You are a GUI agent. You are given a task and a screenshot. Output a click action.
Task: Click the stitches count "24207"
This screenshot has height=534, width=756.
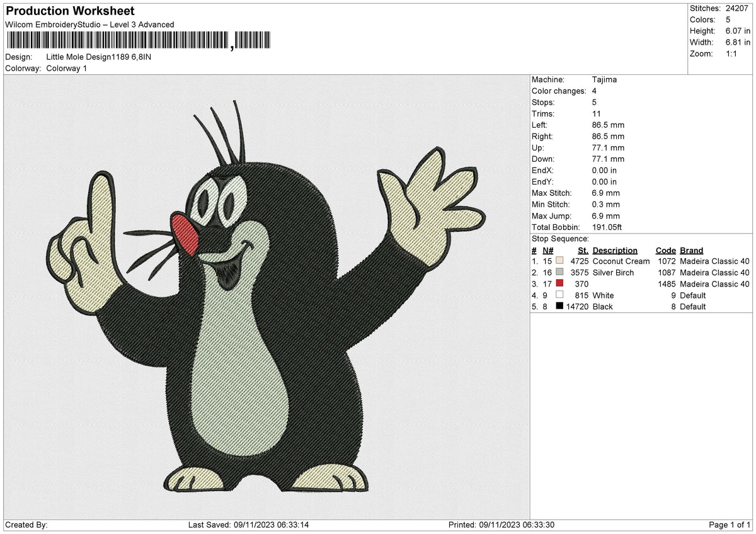[738, 8]
